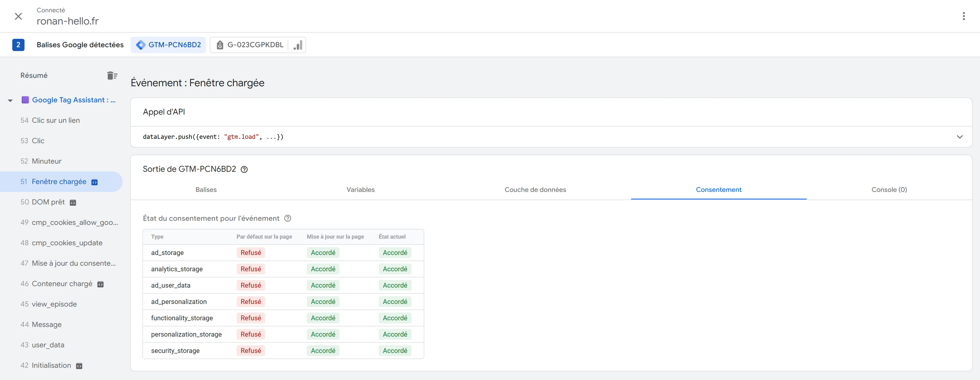
Task: Click the ad_storage type cell
Action: click(167, 253)
